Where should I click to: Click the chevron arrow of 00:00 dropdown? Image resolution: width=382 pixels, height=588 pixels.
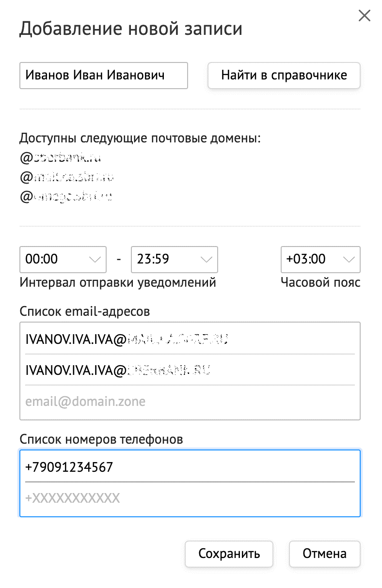95,259
